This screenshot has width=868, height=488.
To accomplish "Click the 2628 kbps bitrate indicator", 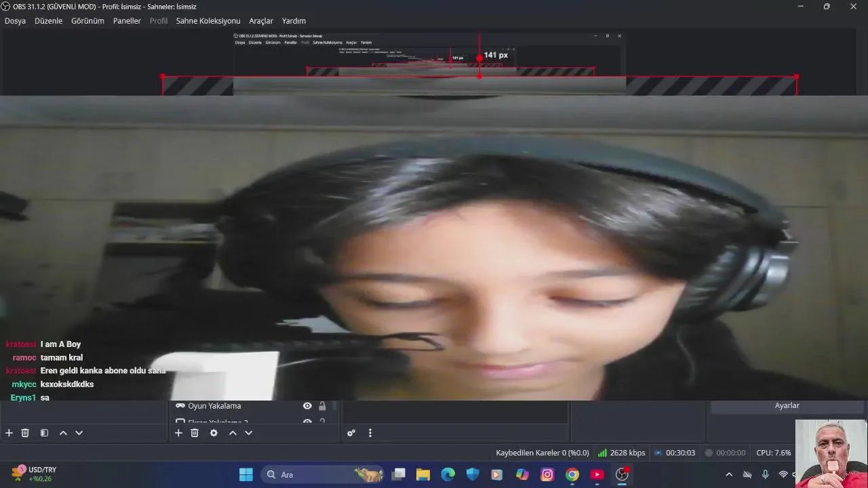I will 621,453.
